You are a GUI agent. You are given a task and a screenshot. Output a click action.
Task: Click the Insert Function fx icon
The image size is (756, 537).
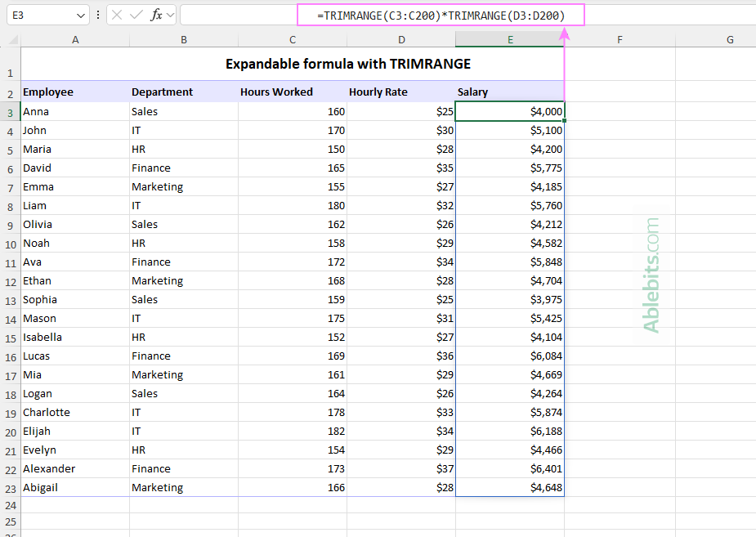tap(155, 16)
